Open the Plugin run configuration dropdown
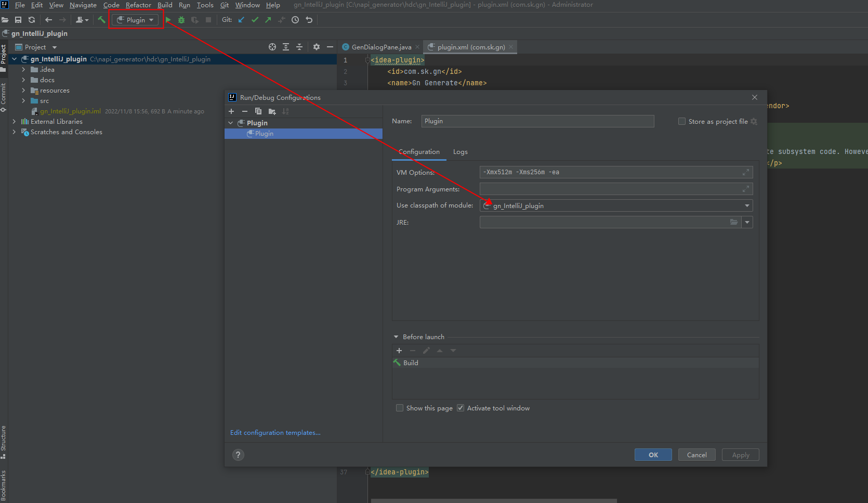This screenshot has height=503, width=868. [135, 20]
